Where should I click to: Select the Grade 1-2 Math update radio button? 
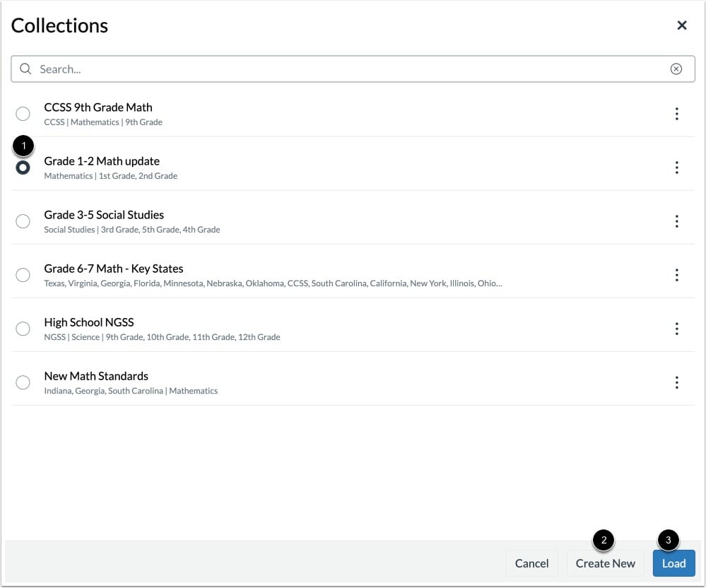point(23,167)
